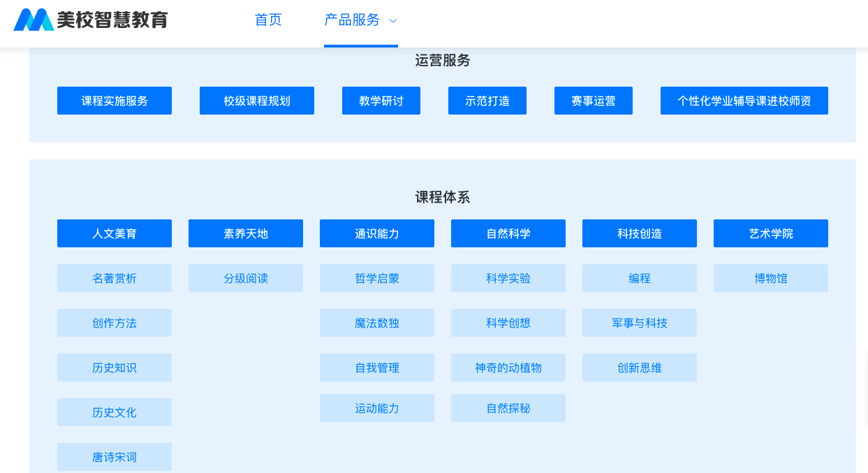Open the 产品服务 navigation tab
The height and width of the screenshot is (473, 868).
click(353, 20)
